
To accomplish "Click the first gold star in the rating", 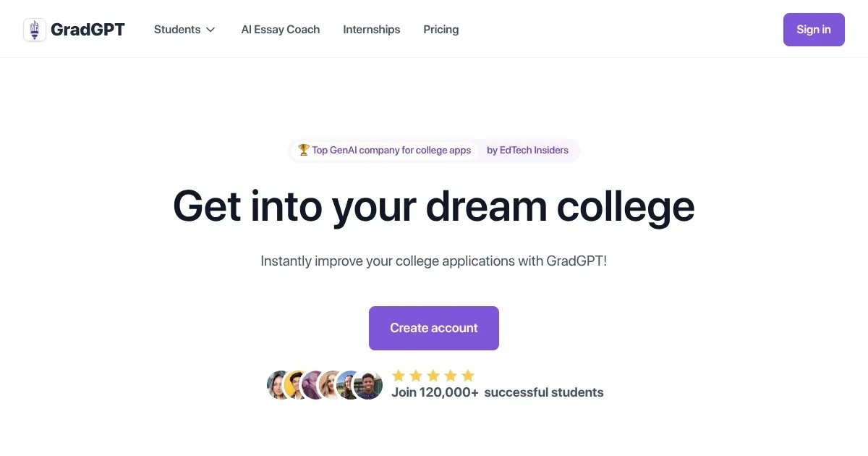I will pyautogui.click(x=398, y=376).
